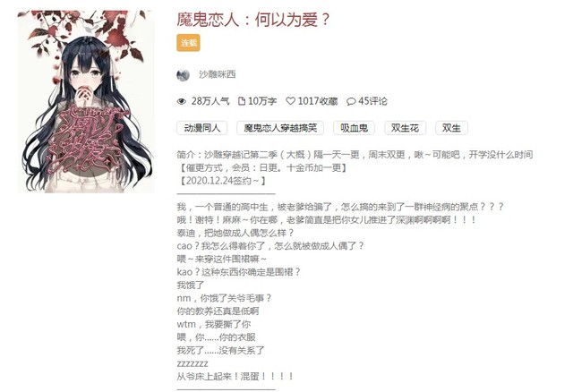This screenshot has height=392, width=573.
Task: Click the 2020.12.24签约 notice line
Action: 222,181
